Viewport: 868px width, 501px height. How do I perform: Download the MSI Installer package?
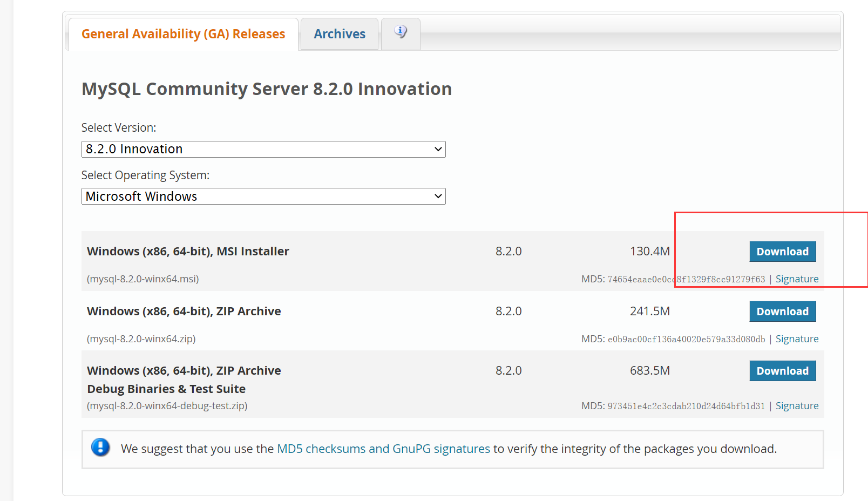point(783,252)
